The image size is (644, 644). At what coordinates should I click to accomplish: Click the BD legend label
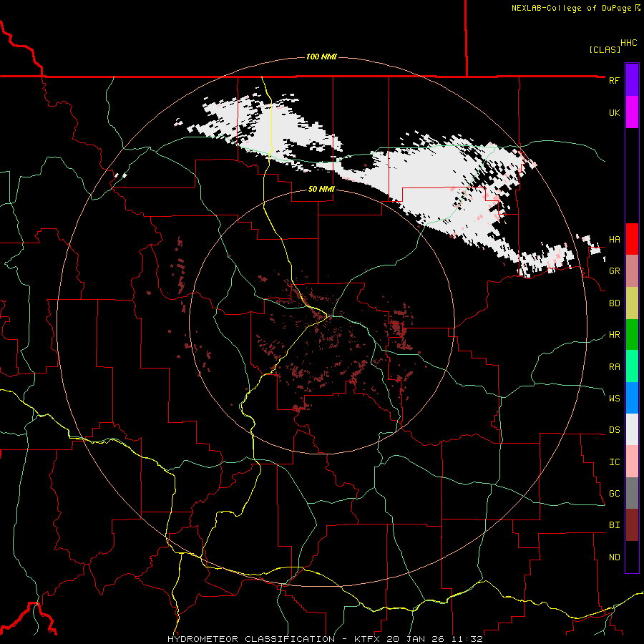click(x=614, y=303)
